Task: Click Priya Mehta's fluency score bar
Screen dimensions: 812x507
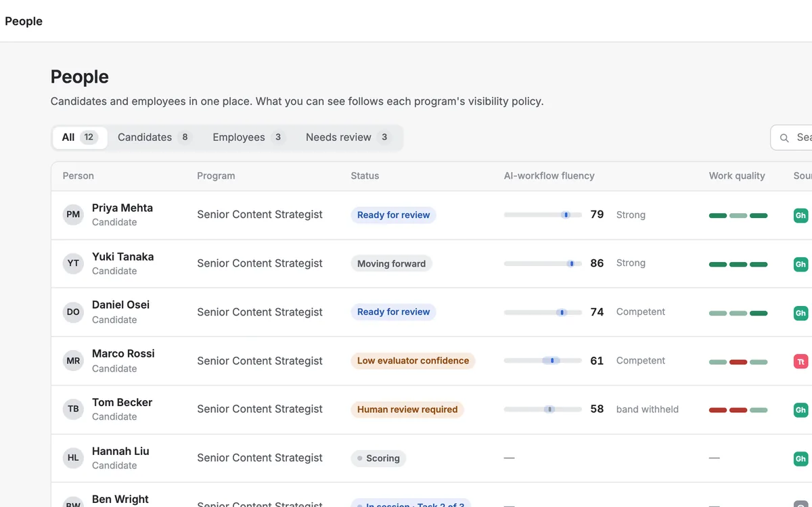Action: [543, 215]
